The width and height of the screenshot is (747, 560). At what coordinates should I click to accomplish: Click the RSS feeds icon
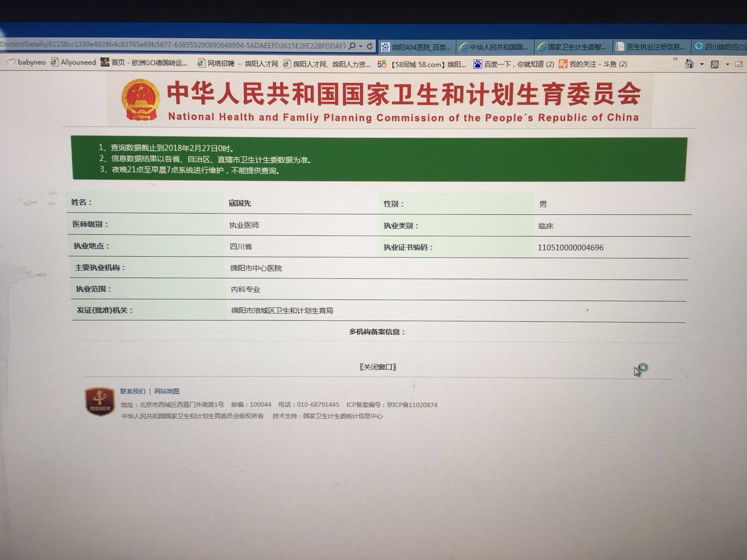tap(715, 64)
